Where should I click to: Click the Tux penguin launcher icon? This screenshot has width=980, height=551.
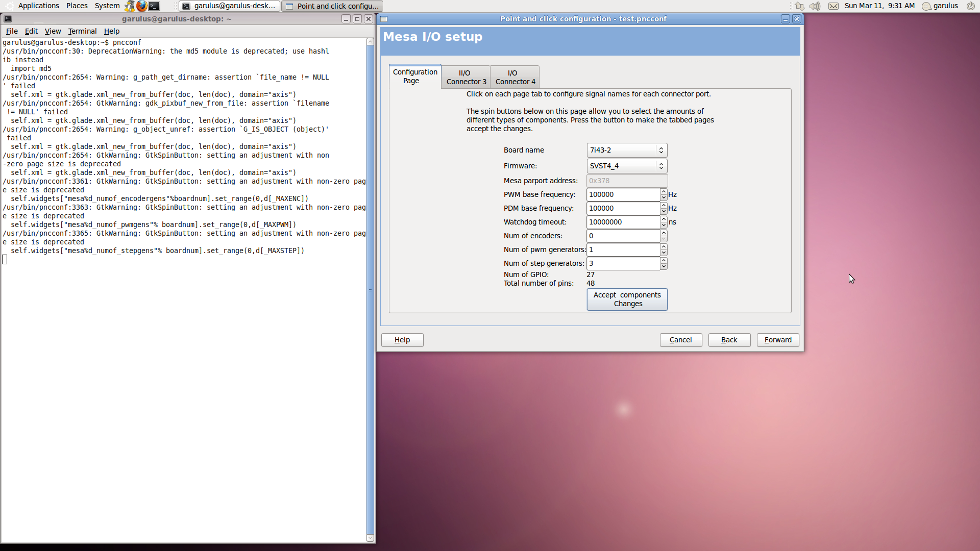tap(130, 6)
